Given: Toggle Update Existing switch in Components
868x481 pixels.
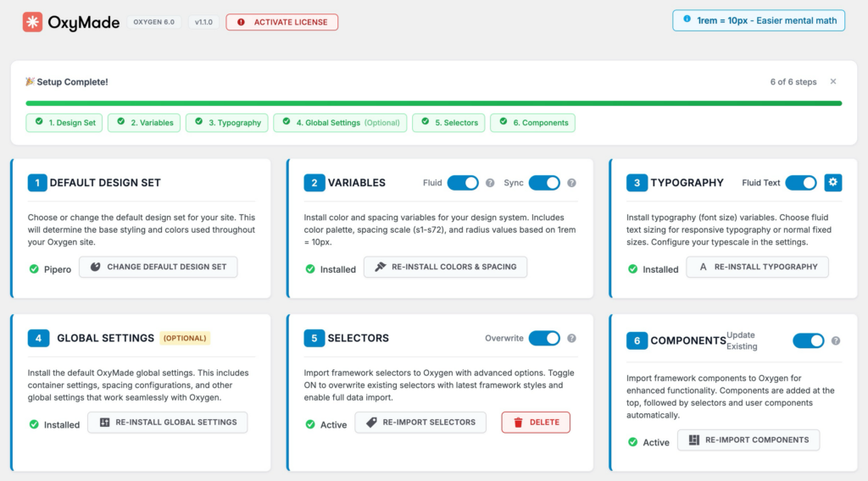Looking at the screenshot, I should [808, 341].
